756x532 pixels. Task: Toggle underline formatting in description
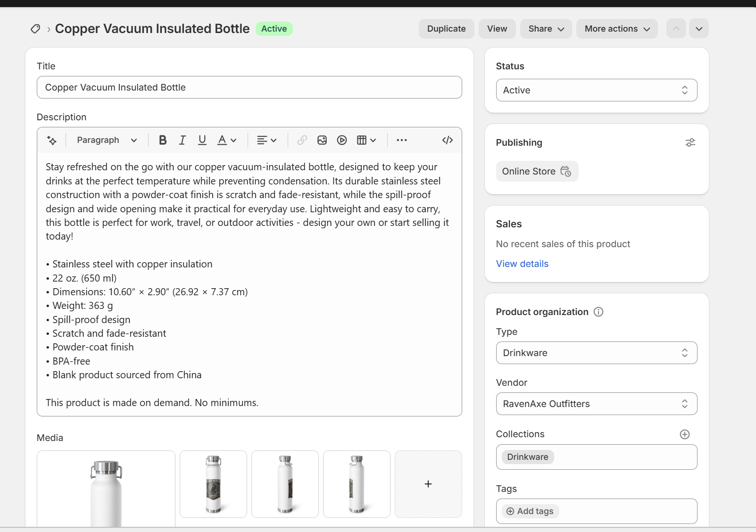tap(202, 140)
